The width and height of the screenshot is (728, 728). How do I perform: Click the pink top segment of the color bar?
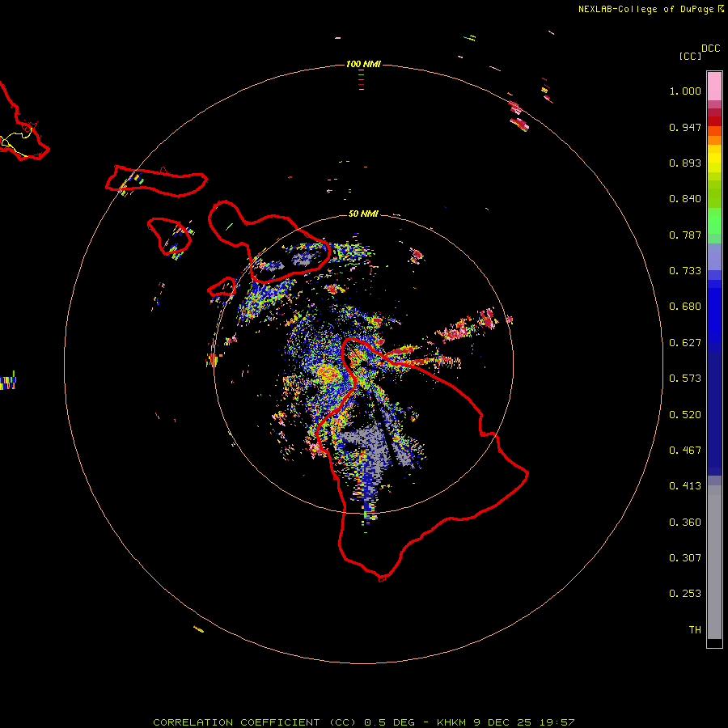(714, 87)
